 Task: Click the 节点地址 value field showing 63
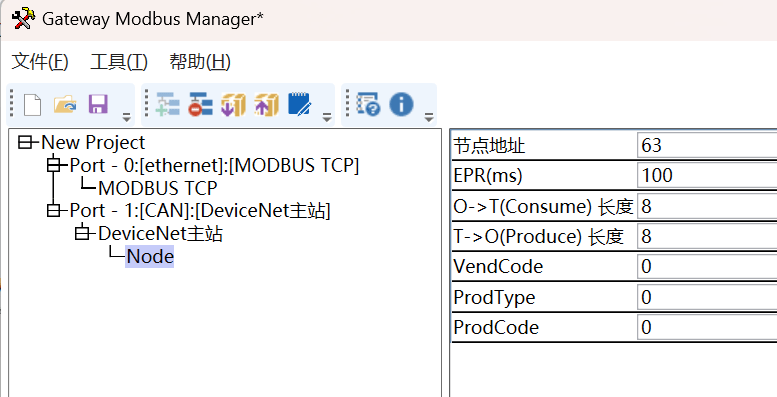pos(707,145)
